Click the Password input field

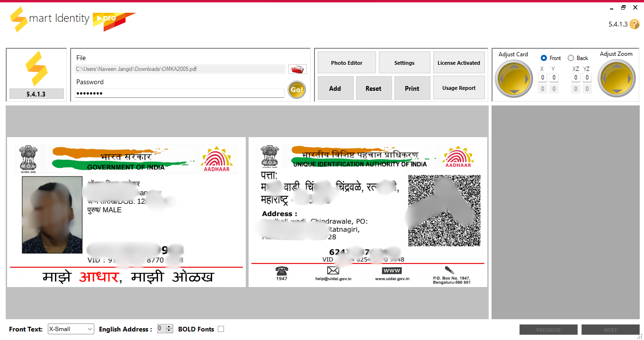180,93
